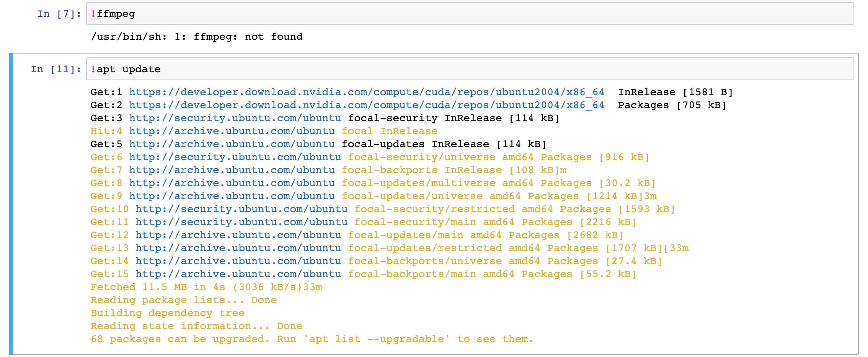
Task: Open the Get:10 security.ubuntu.com link
Action: coord(241,209)
